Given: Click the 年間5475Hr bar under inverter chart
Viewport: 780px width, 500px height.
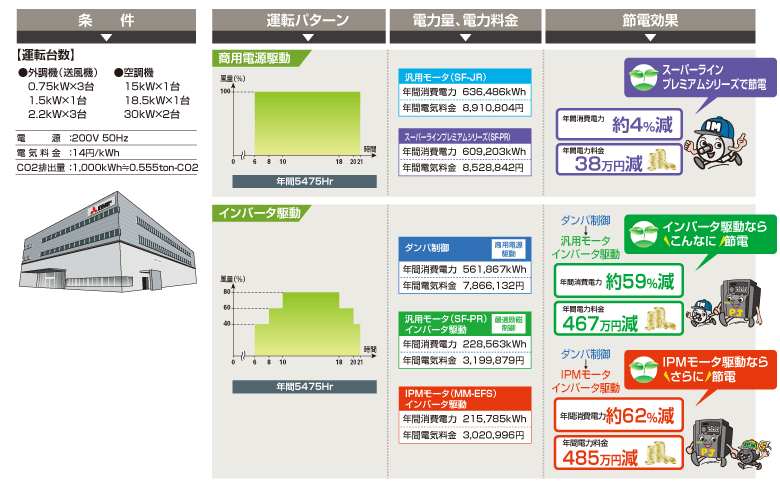Looking at the screenshot, I should point(304,387).
